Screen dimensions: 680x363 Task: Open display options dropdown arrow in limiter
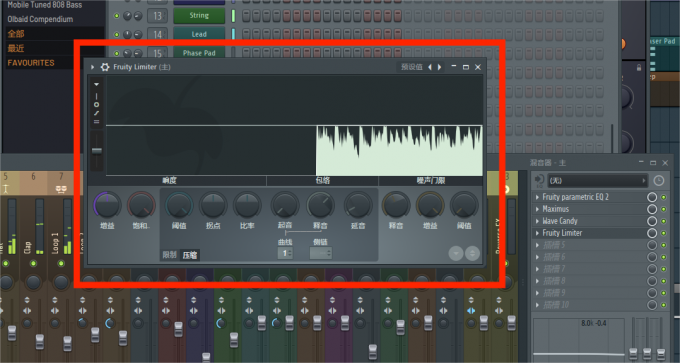pyautogui.click(x=96, y=85)
